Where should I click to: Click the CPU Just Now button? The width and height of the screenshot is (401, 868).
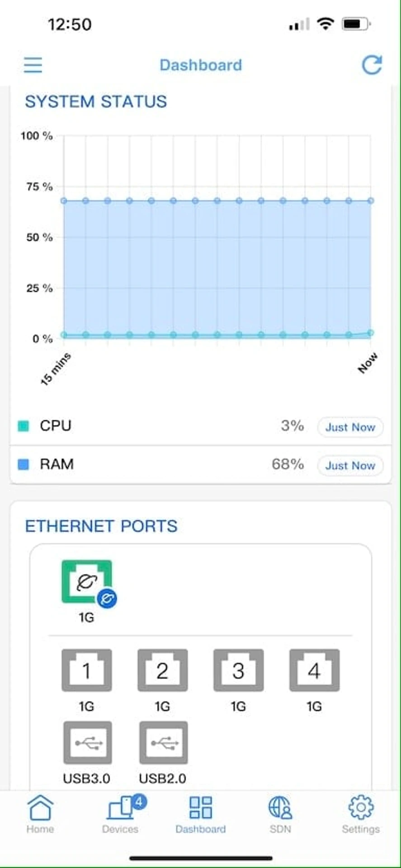click(x=350, y=427)
